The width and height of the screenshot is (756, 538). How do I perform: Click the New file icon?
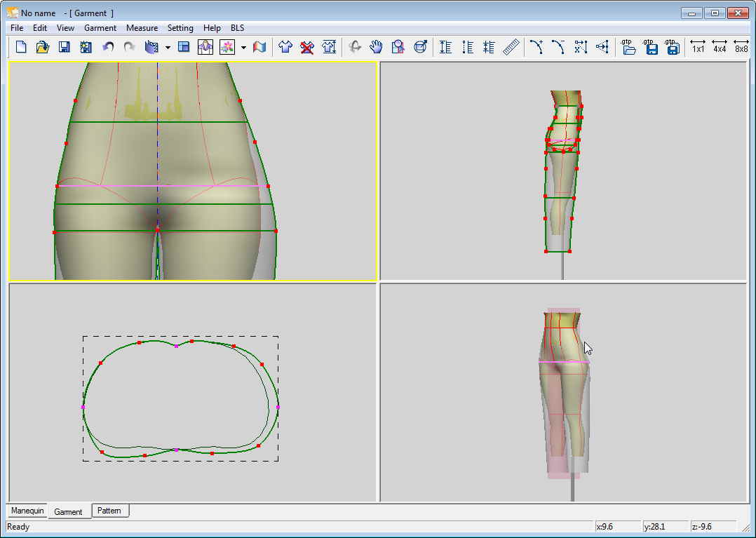(21, 47)
